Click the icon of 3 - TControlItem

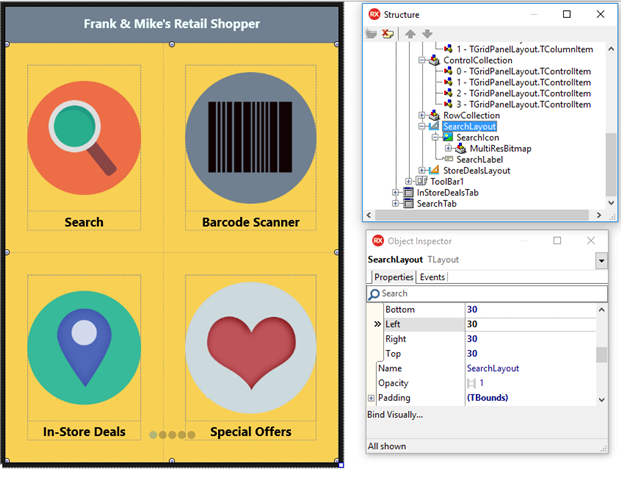448,104
